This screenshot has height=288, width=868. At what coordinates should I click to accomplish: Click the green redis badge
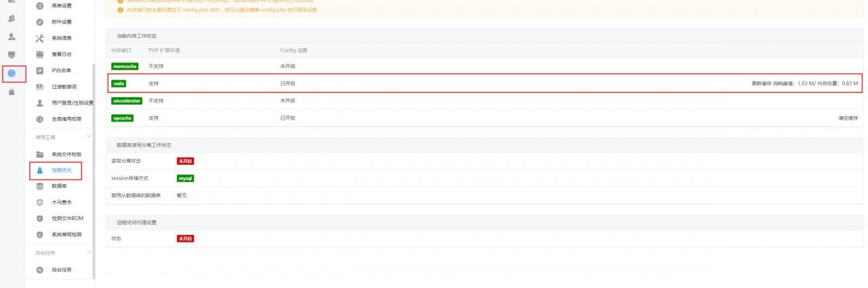119,84
